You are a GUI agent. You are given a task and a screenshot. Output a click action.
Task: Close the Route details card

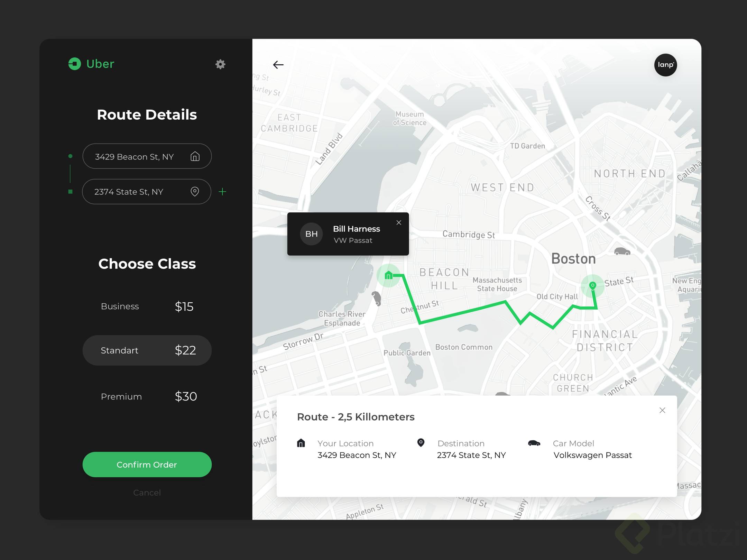[x=662, y=410]
